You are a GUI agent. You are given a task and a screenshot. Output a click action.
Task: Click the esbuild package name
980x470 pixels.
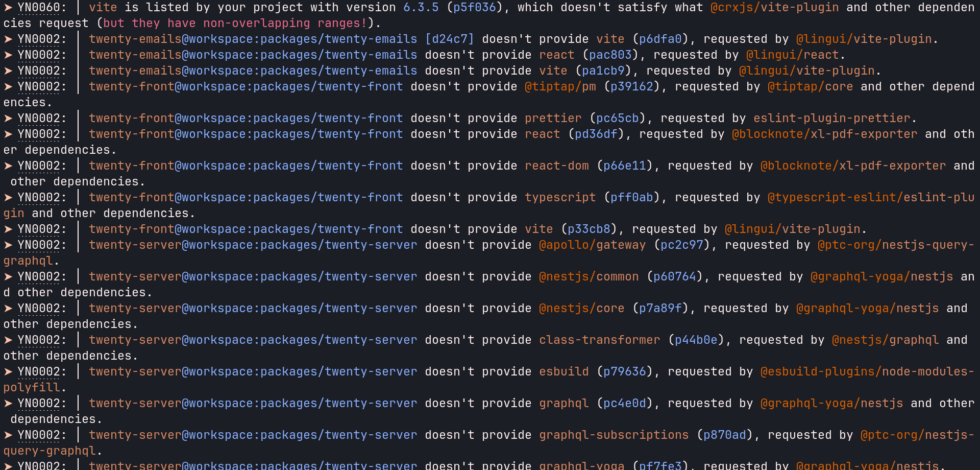click(564, 372)
